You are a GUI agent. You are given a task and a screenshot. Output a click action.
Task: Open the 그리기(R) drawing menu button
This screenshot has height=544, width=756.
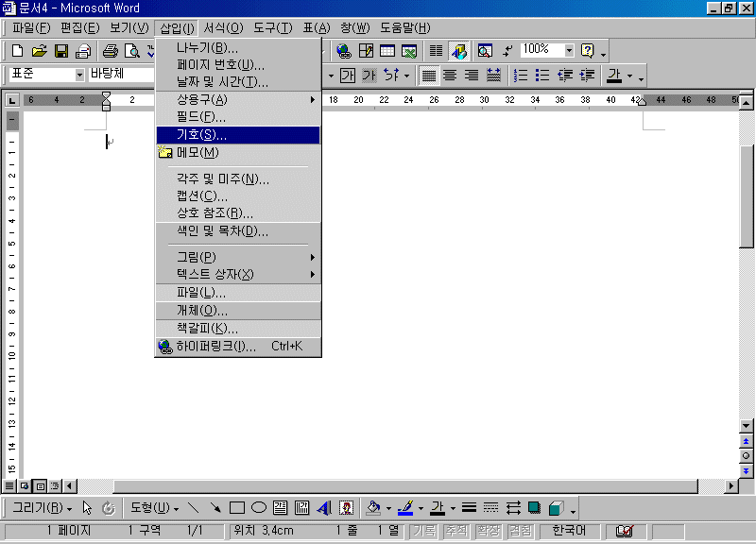click(42, 508)
